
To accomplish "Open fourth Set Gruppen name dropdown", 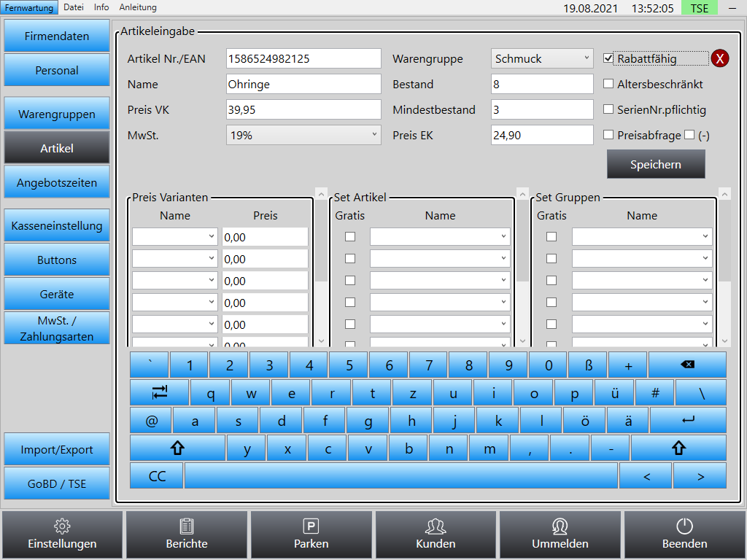I will (642, 303).
